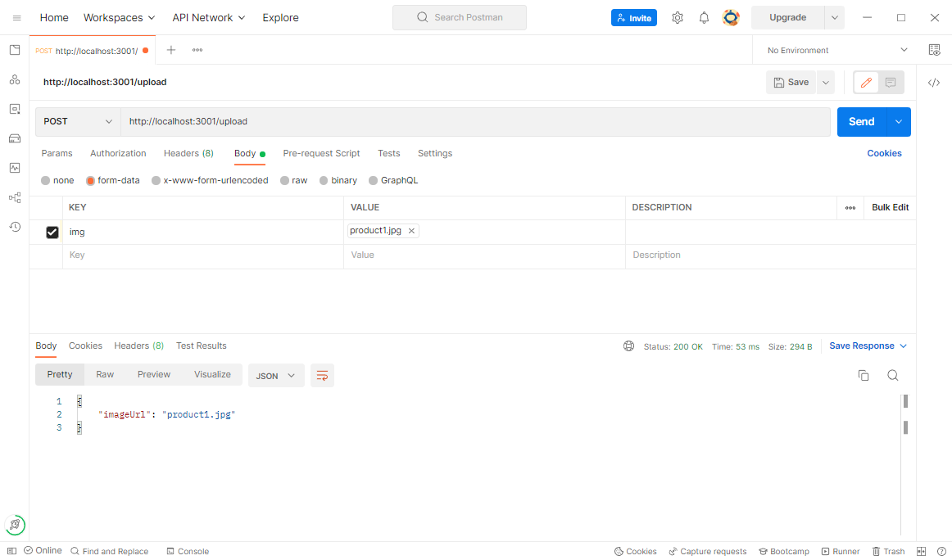This screenshot has width=952, height=560.
Task: Switch response view to Raw
Action: pos(104,374)
